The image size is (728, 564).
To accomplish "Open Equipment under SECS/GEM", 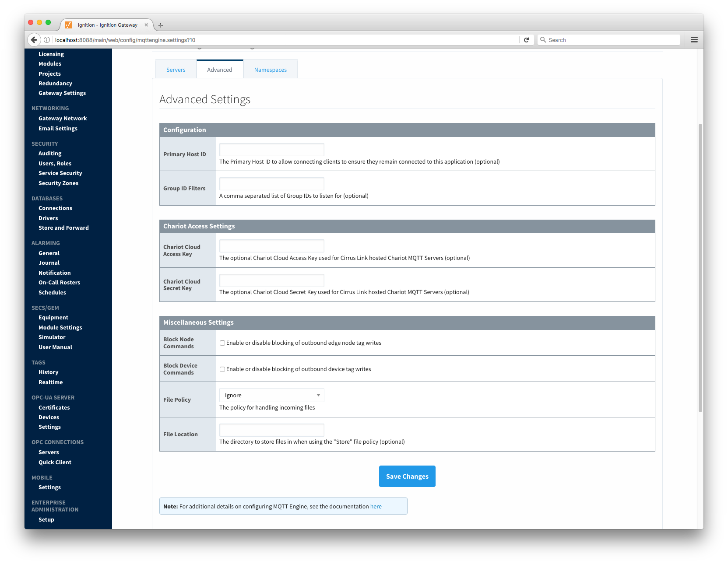I will 53,317.
